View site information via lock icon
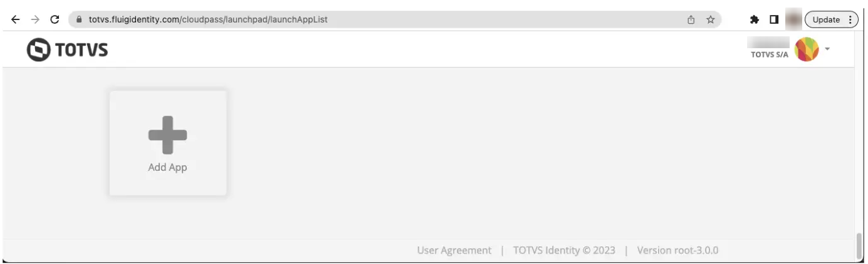The image size is (868, 264). click(79, 19)
